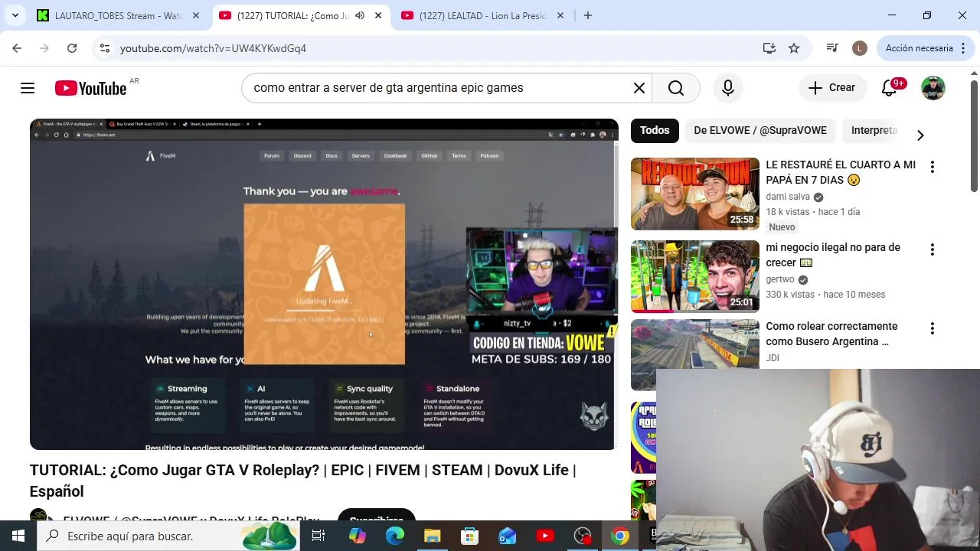Open Microsoft Store from the taskbar
The height and width of the screenshot is (551, 980).
(470, 536)
